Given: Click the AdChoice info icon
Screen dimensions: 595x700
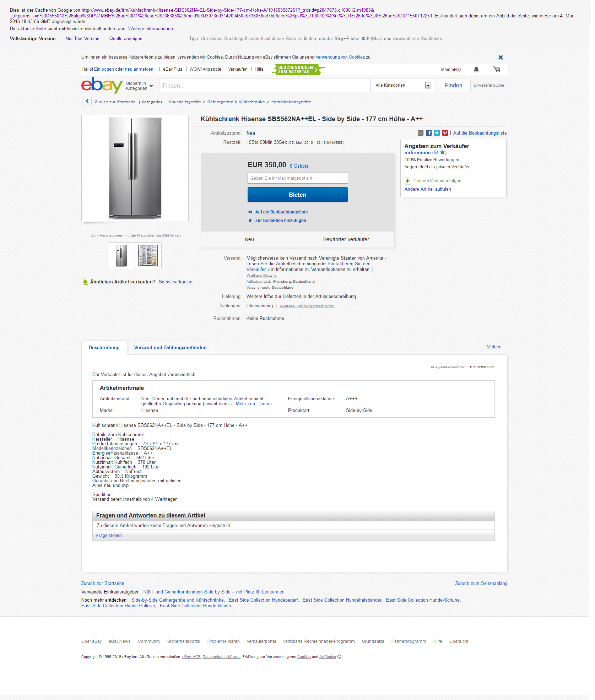Looking at the screenshot, I should point(339,657).
